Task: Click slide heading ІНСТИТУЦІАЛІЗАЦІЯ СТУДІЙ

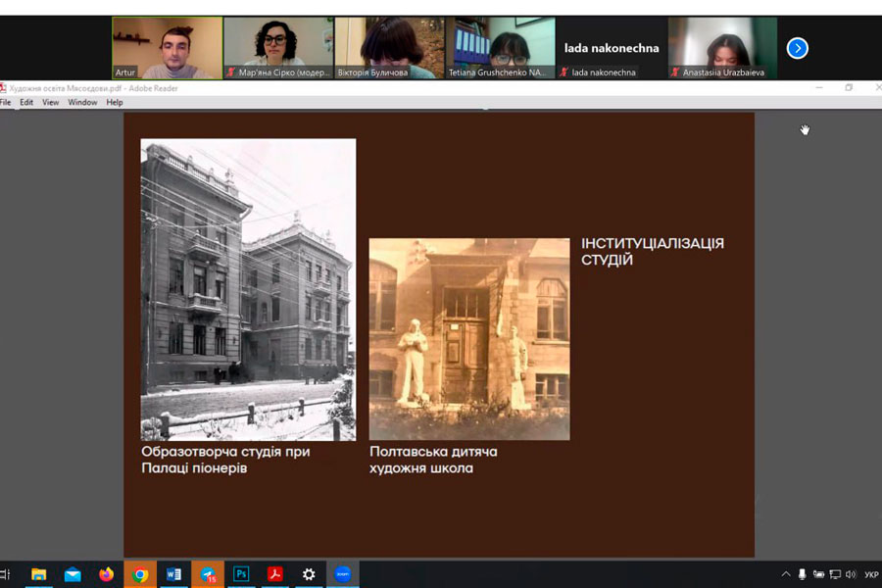Action: (x=653, y=252)
